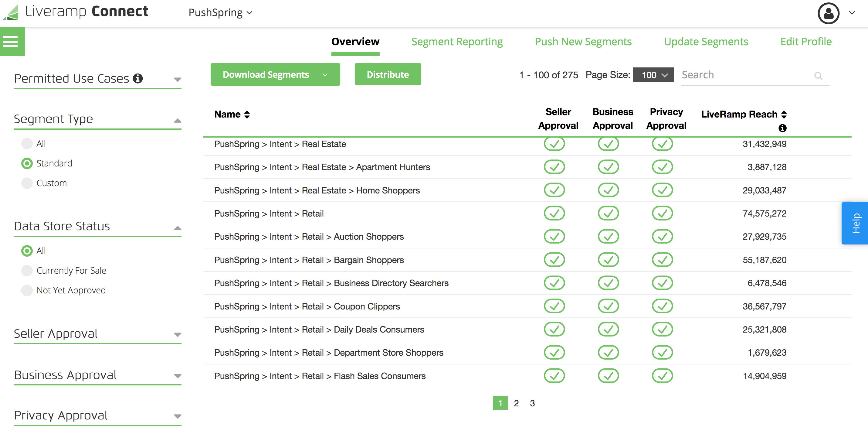Screen dimensions: 868x441
Task: Click Business Approval checkmark for Daily Deals Consumers
Action: point(608,329)
